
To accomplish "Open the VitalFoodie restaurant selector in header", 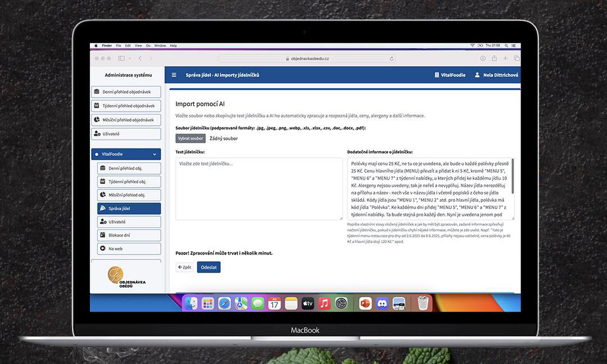I will [x=450, y=75].
